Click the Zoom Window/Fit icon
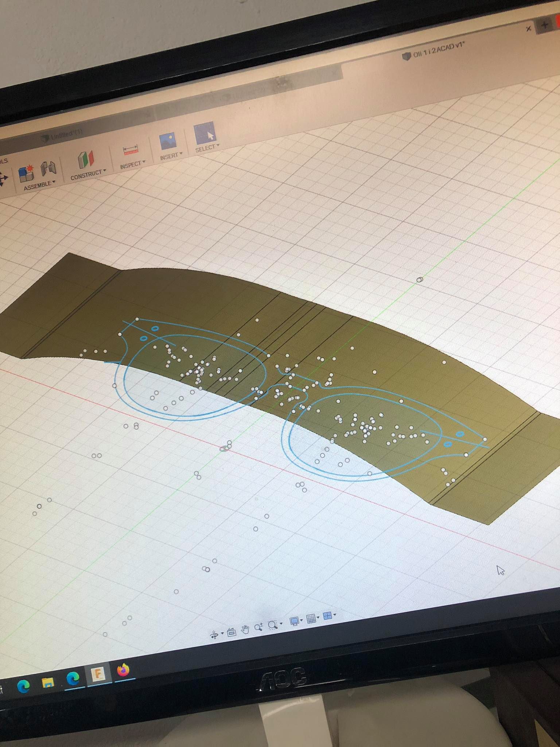The image size is (560, 747). [272, 625]
